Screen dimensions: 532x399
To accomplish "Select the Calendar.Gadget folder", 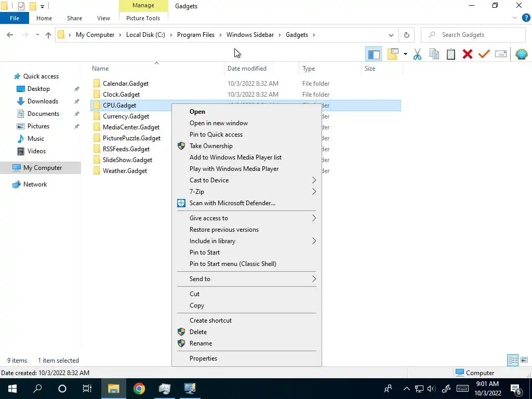I will click(x=126, y=84).
